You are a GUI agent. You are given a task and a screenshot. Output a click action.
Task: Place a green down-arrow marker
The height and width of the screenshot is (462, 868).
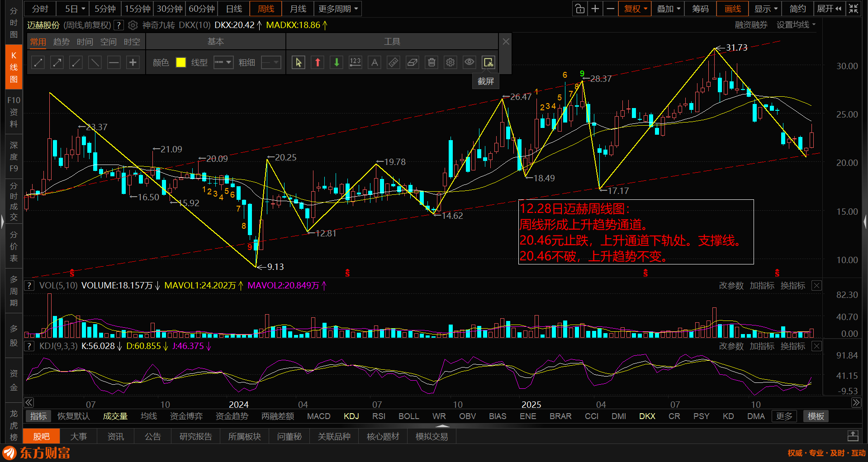(337, 62)
